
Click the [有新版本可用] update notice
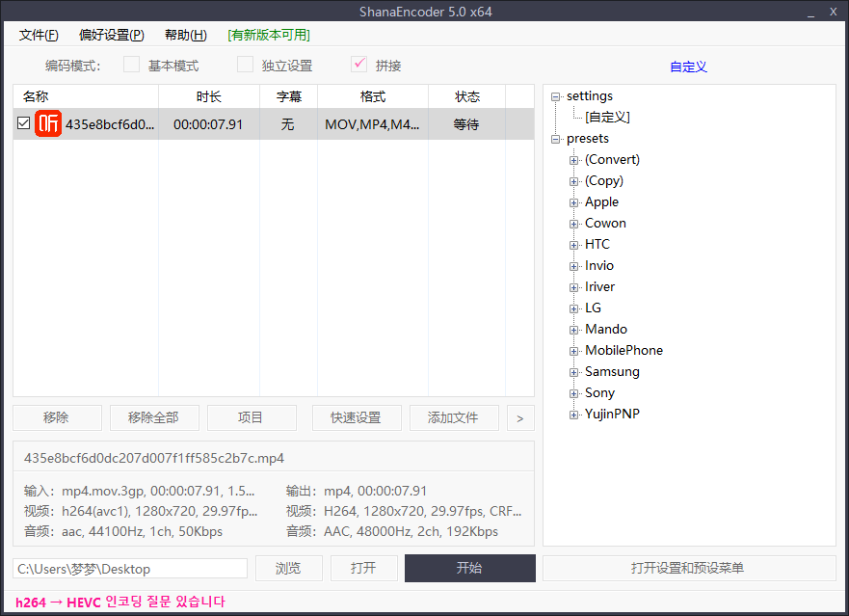269,36
